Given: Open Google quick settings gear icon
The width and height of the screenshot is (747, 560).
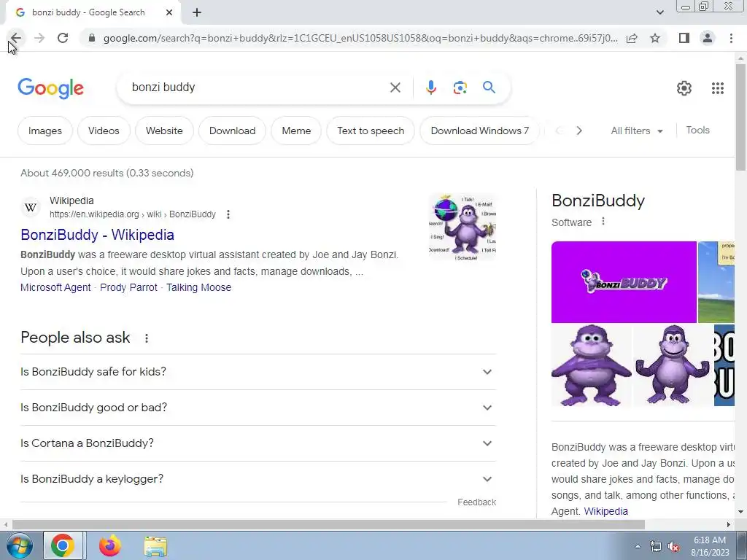Looking at the screenshot, I should tap(684, 87).
